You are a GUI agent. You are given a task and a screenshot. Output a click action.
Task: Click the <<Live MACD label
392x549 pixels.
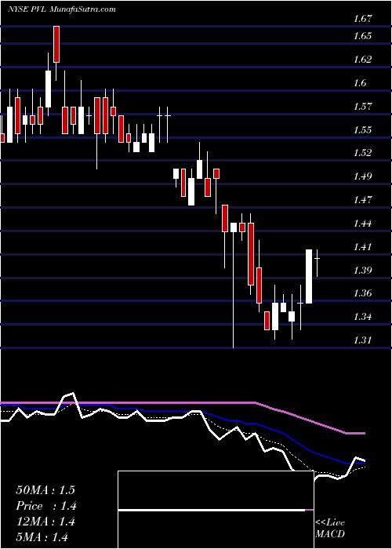[x=330, y=529]
